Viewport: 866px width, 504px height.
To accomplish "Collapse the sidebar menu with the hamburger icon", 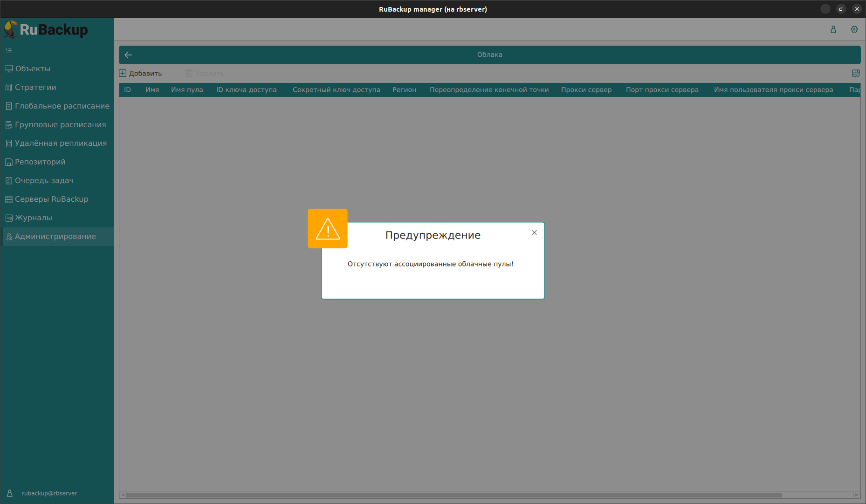I will click(9, 50).
